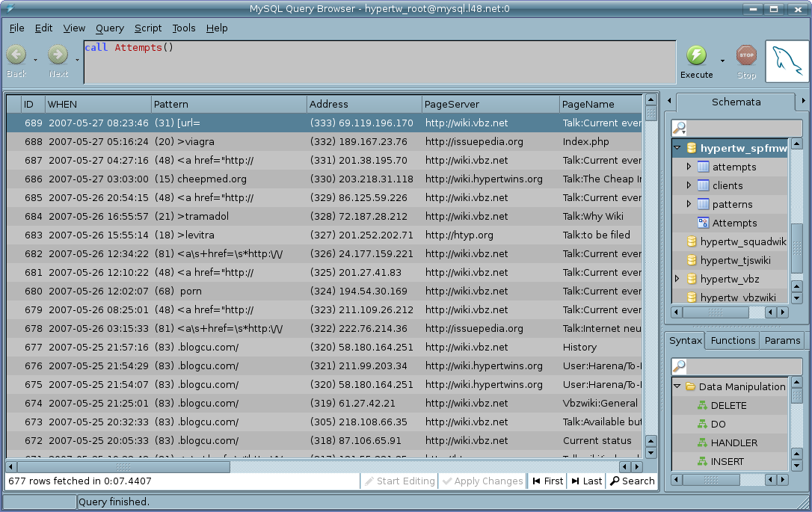Expand the clients table node
Viewport: 812px width, 512px height.
pos(689,185)
